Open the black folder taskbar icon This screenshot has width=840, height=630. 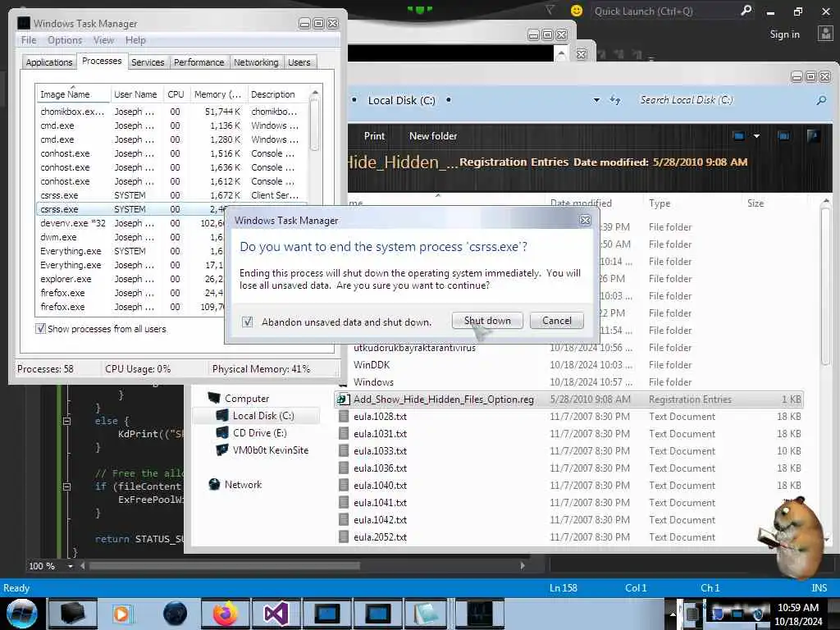click(72, 614)
